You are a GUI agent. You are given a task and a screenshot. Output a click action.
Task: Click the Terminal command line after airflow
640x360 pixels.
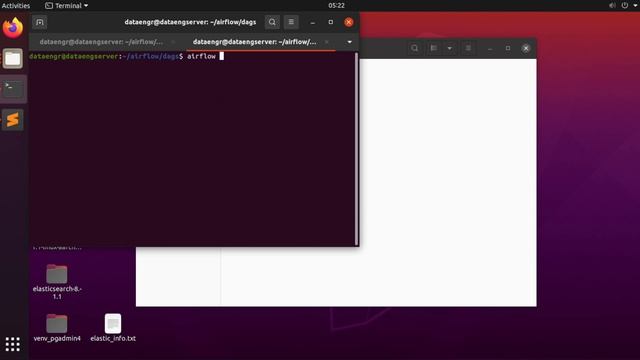pos(222,56)
